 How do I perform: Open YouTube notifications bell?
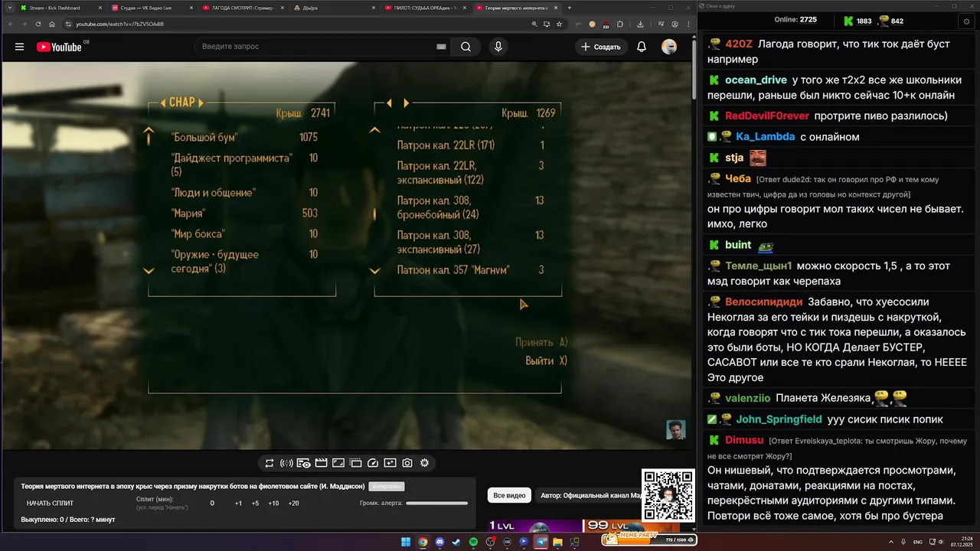[x=642, y=47]
